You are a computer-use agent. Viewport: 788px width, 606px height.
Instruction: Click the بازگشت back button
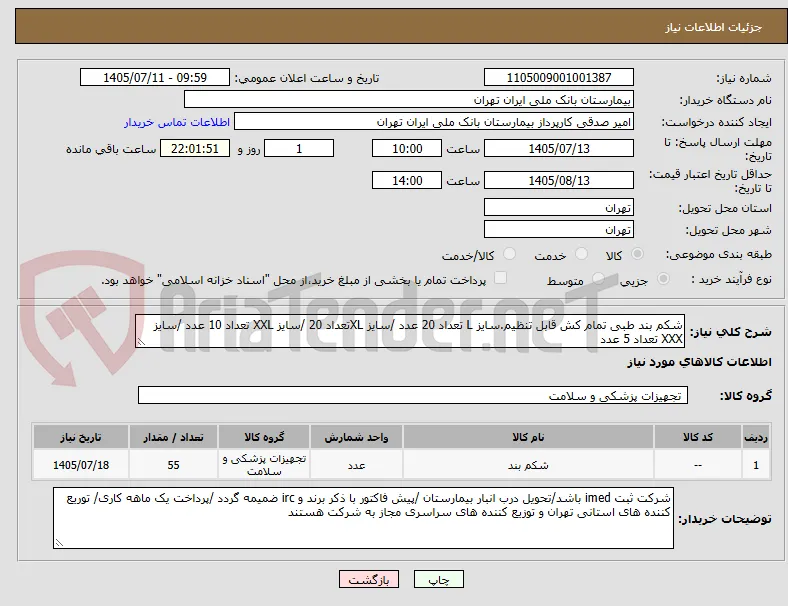[369, 579]
